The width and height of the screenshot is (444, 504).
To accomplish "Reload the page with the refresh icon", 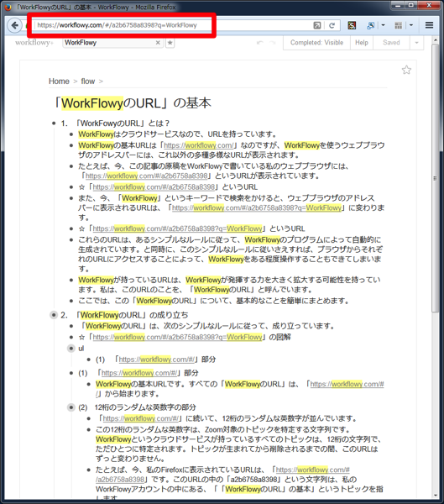I will [x=332, y=25].
